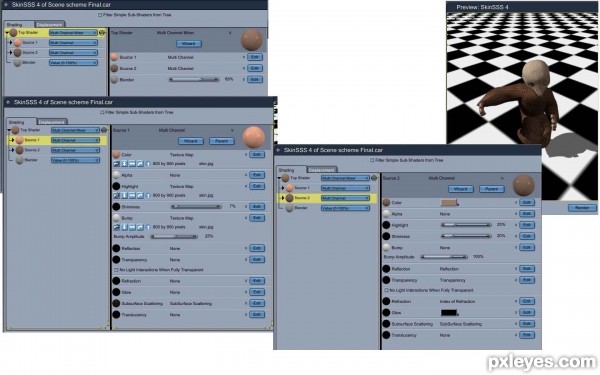
Task: Open the Top Shader Multi Channel Mixer dropdown in Source 2 window
Action: click(x=345, y=178)
